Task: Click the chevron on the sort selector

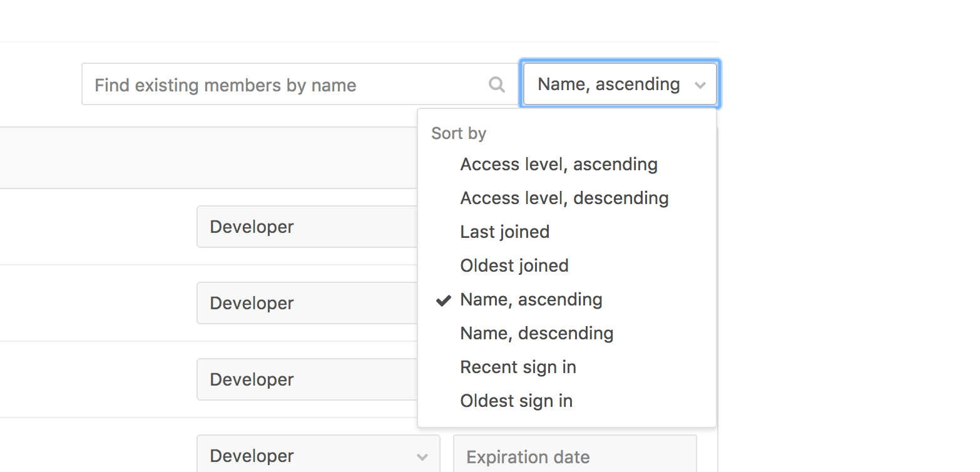Action: tap(700, 85)
